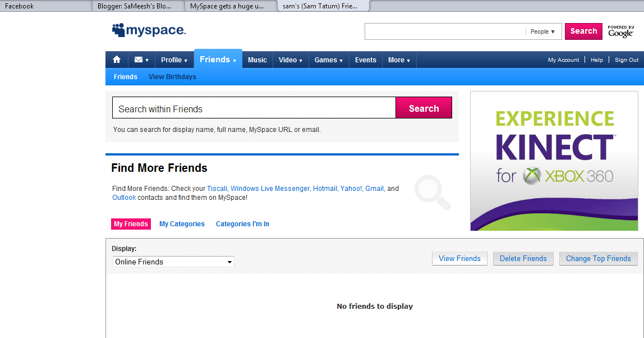Open the Windows Live Messenger link

pyautogui.click(x=270, y=188)
